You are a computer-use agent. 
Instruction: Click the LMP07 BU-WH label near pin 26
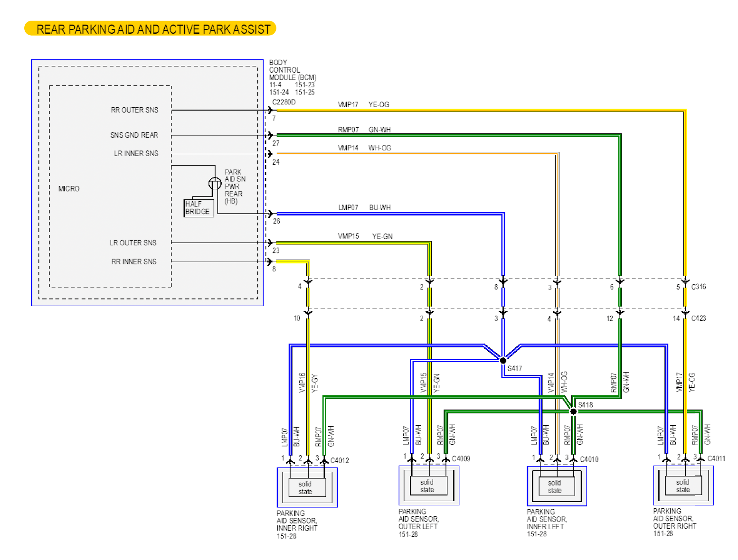(364, 207)
